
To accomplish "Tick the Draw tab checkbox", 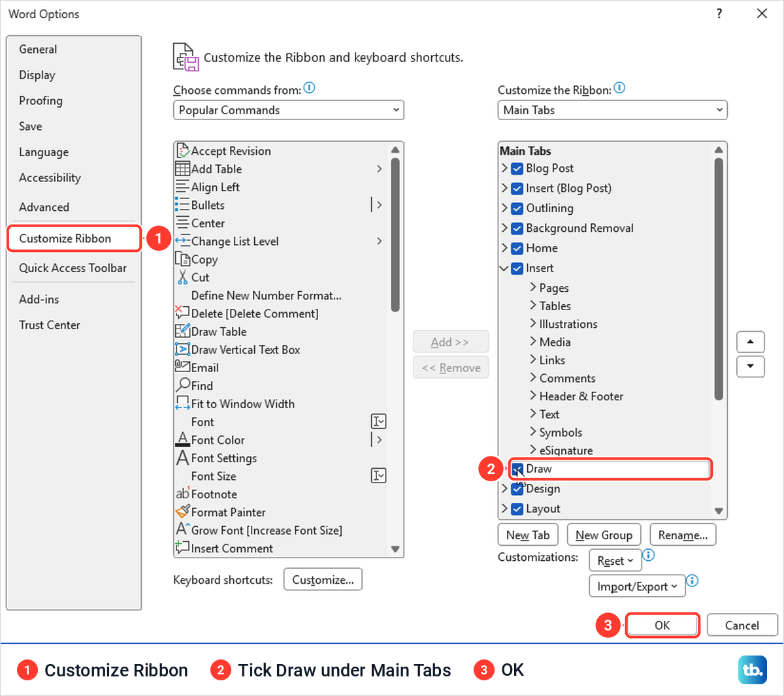I will pyautogui.click(x=517, y=469).
